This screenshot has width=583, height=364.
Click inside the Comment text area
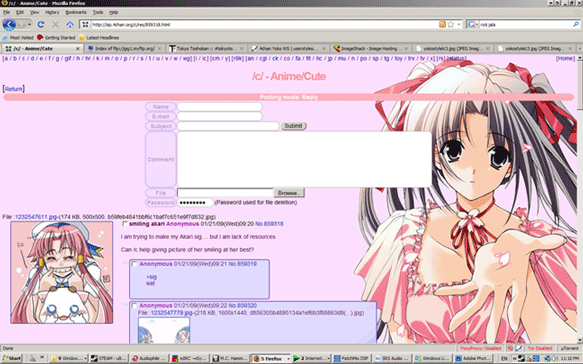(304, 159)
